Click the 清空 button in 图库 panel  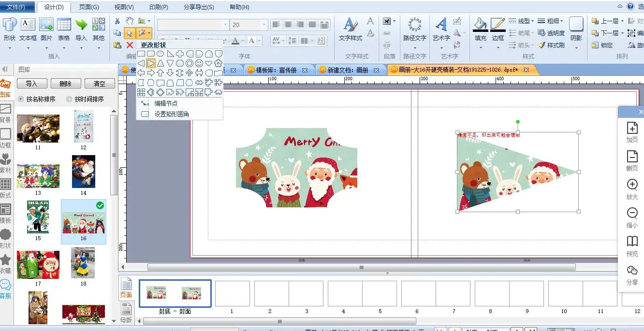click(x=99, y=84)
